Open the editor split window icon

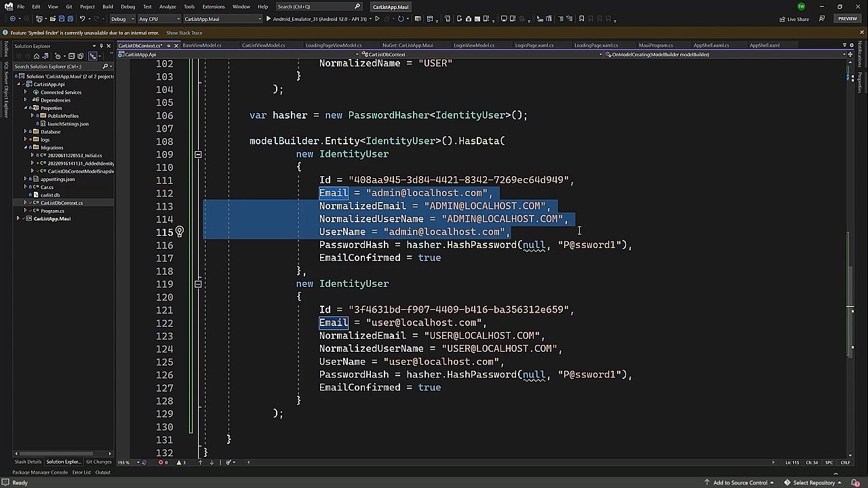[x=850, y=54]
